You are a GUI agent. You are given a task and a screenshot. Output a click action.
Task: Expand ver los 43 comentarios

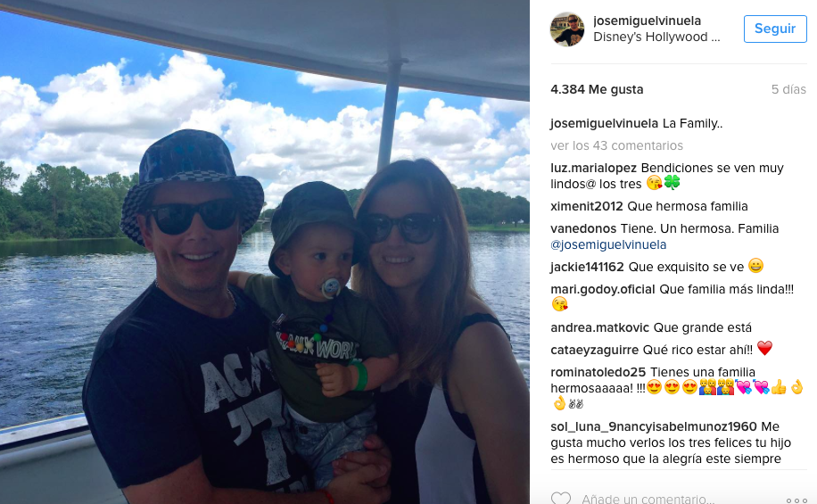pos(616,145)
